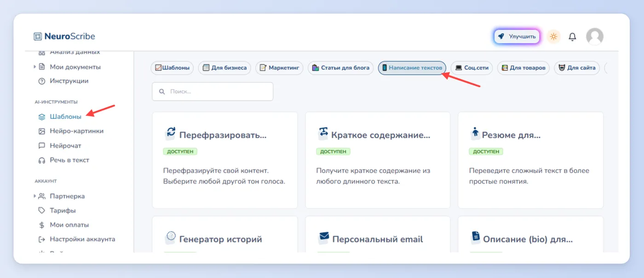
Task: Select the Шаблоны filter tab
Action: click(x=172, y=68)
